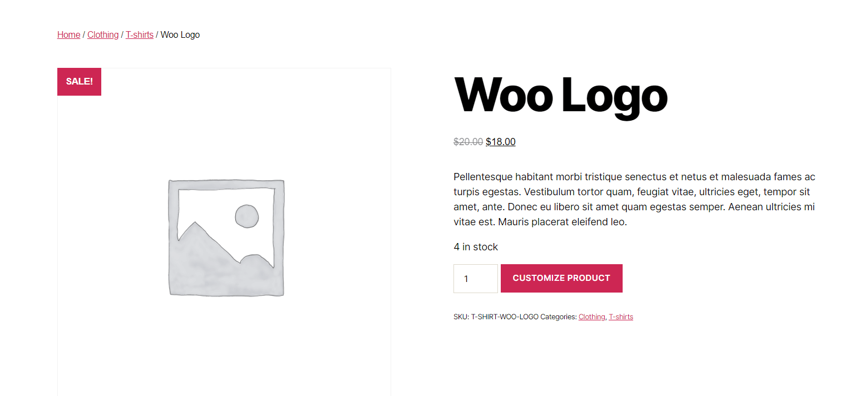Focus the quantity input field
The image size is (868, 396).
point(475,279)
